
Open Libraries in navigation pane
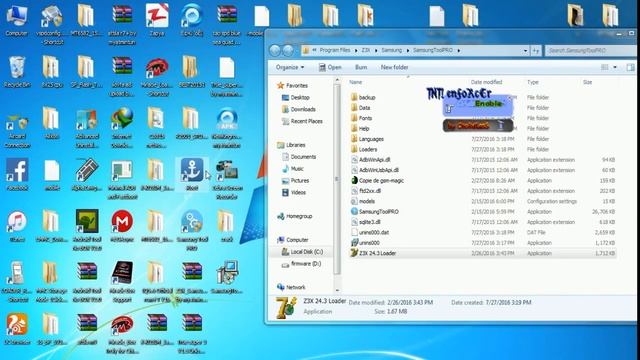pos(291,145)
